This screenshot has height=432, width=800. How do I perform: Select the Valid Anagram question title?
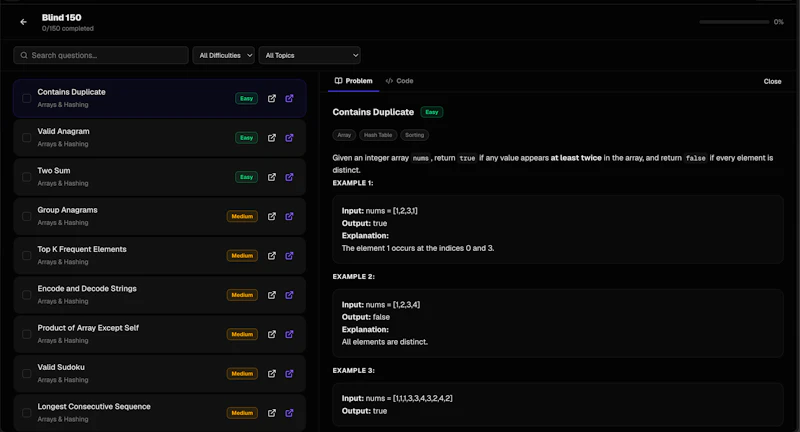tap(63, 131)
